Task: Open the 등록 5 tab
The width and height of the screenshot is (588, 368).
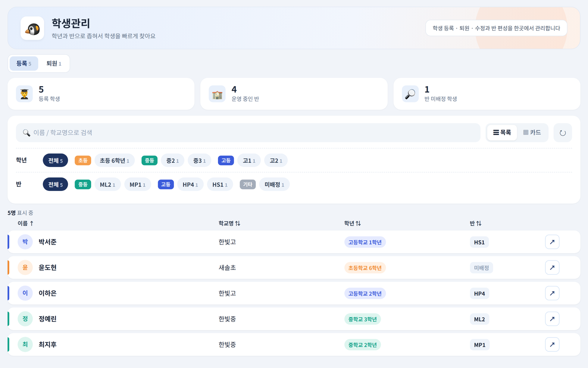Action: pos(24,64)
